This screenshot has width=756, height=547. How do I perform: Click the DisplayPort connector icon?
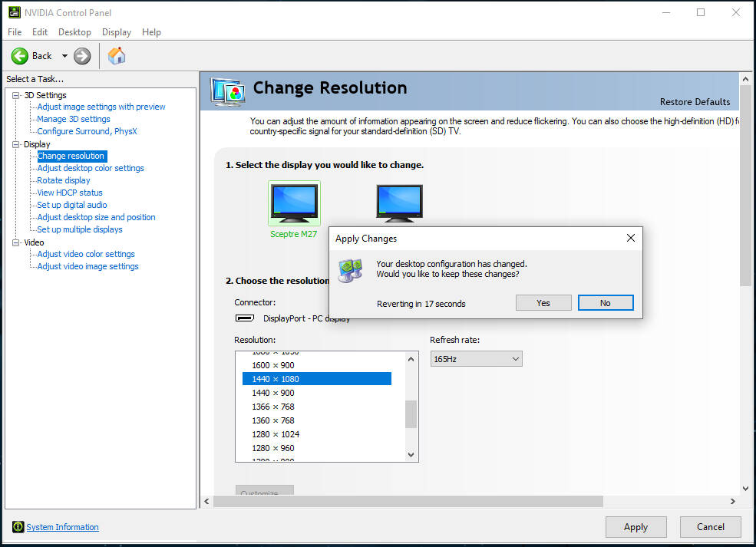(x=244, y=318)
